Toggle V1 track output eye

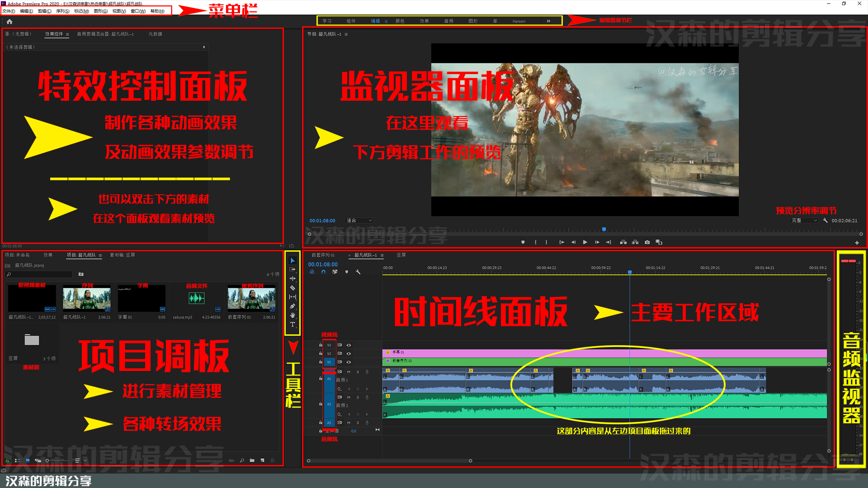(349, 362)
